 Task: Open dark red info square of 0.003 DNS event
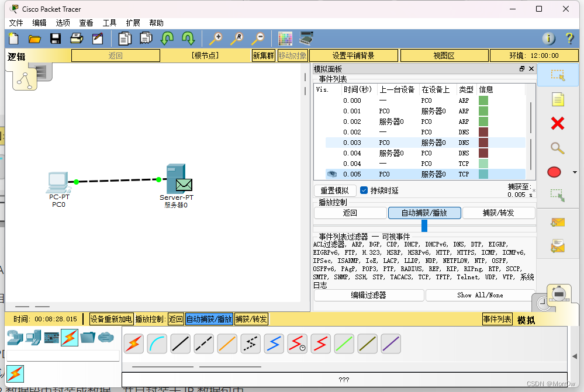(483, 143)
